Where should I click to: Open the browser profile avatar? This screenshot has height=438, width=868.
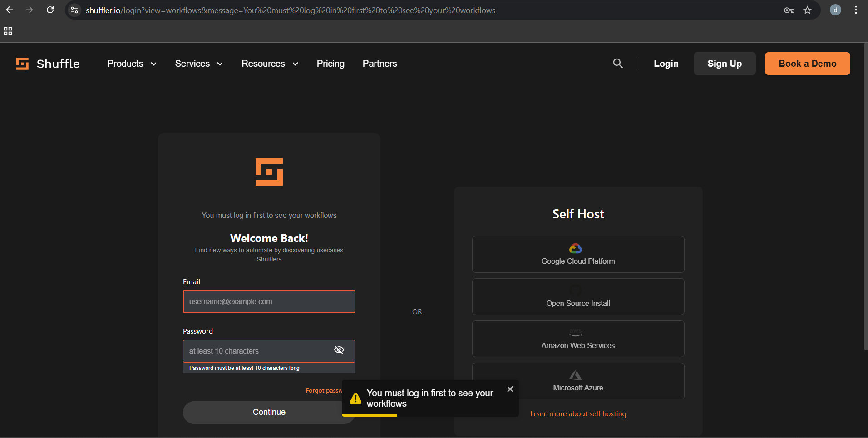pyautogui.click(x=835, y=10)
